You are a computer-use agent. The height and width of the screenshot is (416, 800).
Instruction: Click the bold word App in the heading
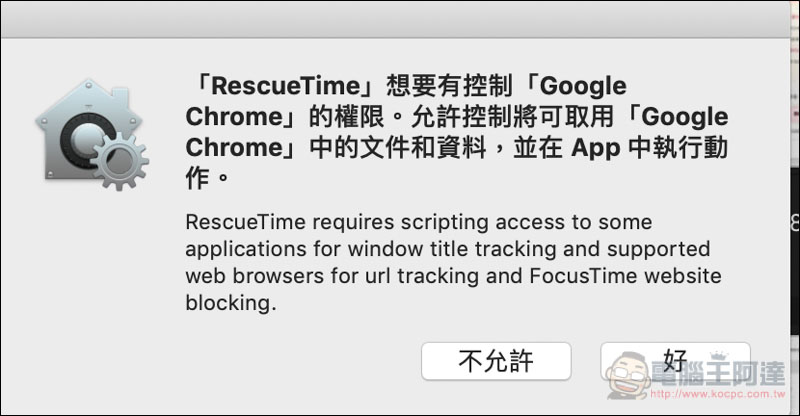[x=595, y=148]
